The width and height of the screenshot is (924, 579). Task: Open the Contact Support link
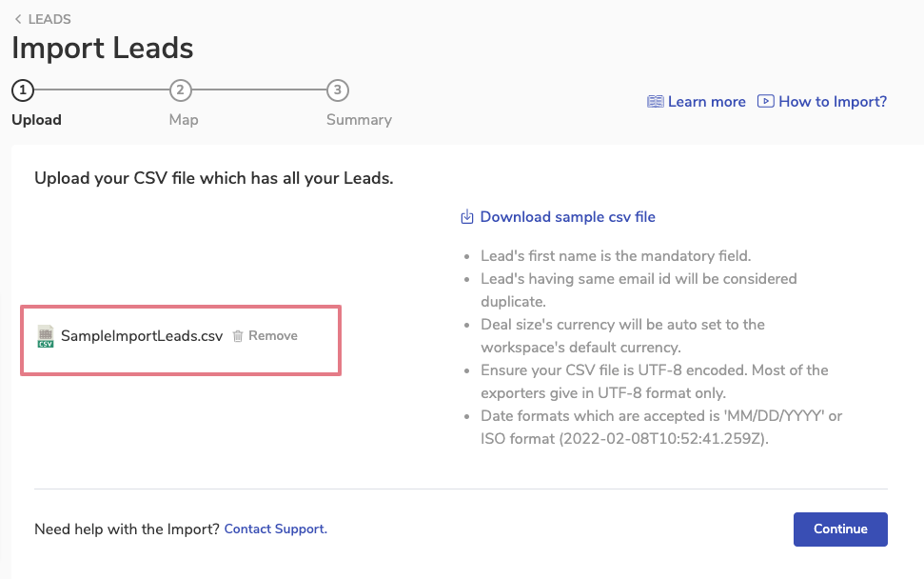(275, 529)
